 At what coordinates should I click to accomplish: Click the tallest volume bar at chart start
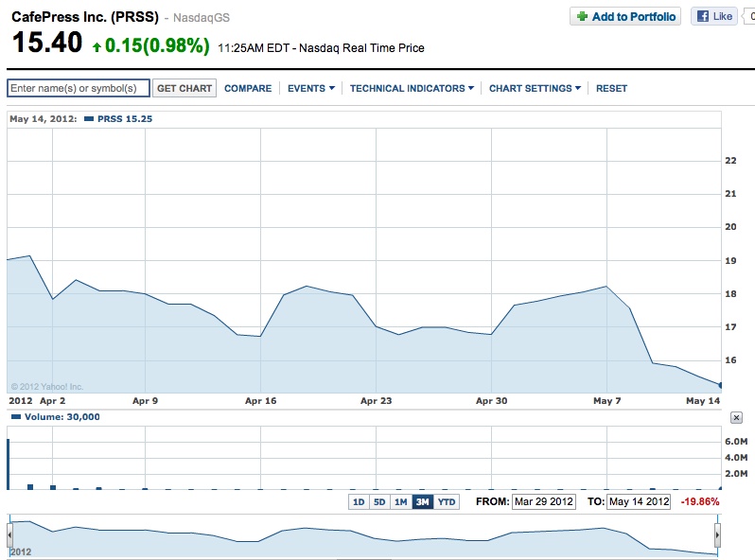point(9,464)
